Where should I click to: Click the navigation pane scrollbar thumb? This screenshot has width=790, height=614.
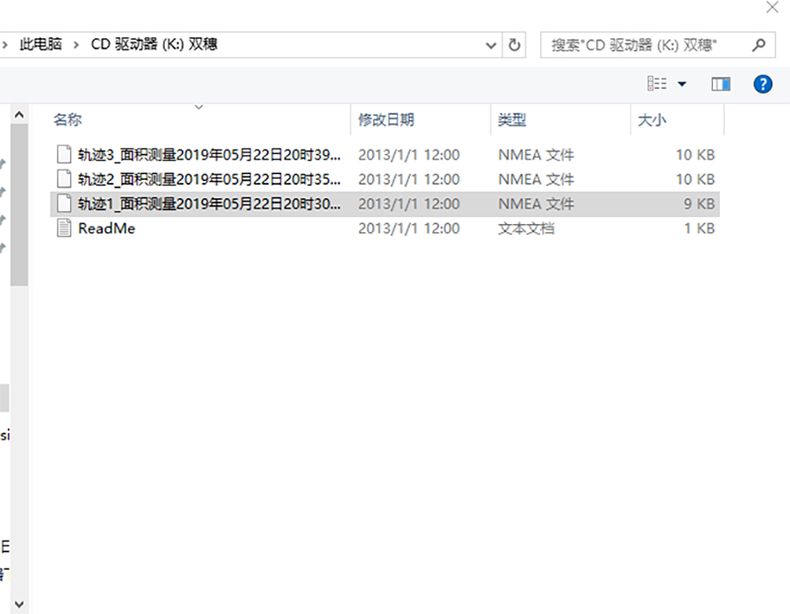pos(19,204)
